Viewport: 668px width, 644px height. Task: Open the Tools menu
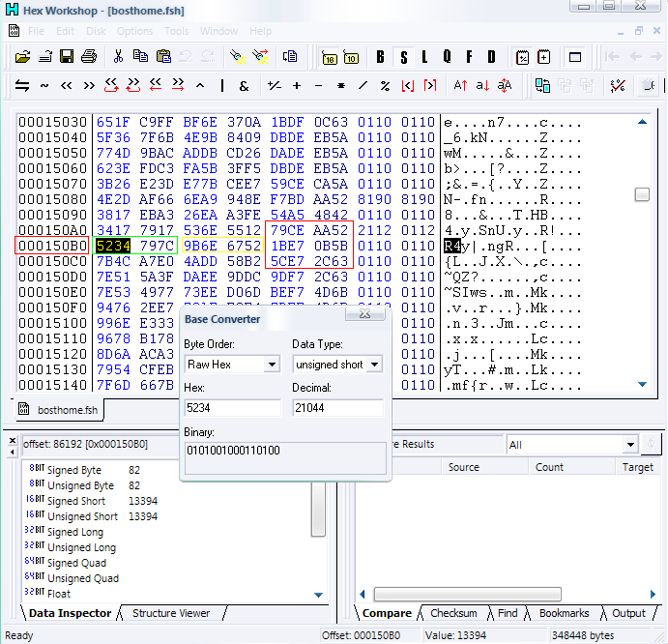tap(176, 31)
